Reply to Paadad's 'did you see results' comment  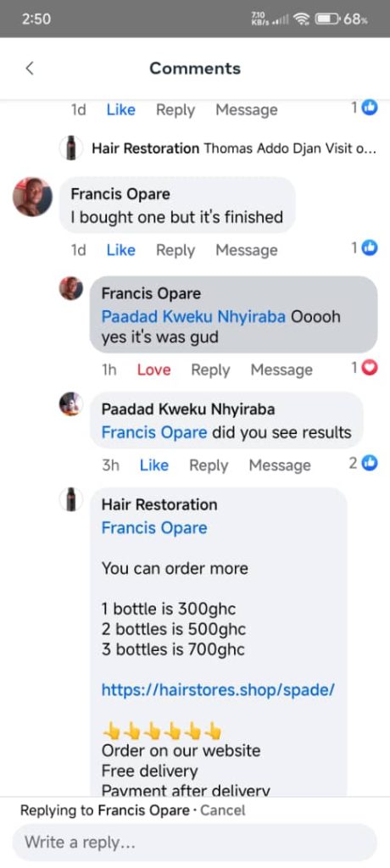209,465
